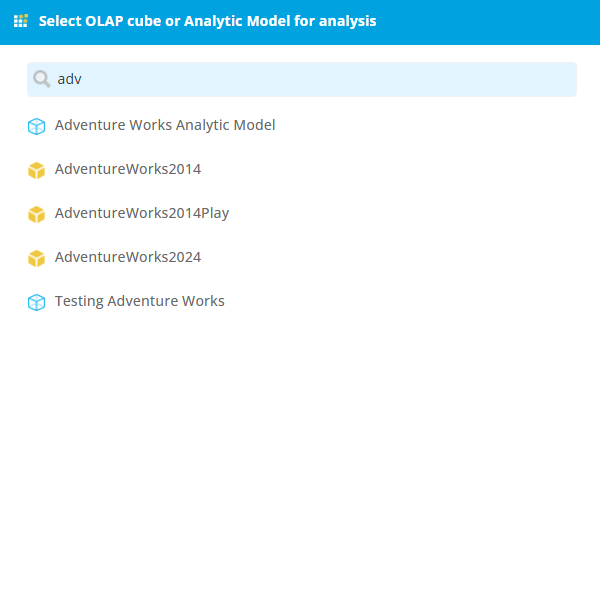This screenshot has height=600, width=600.
Task: Click the word 'Testing' in last result
Action: pyautogui.click(x=79, y=302)
